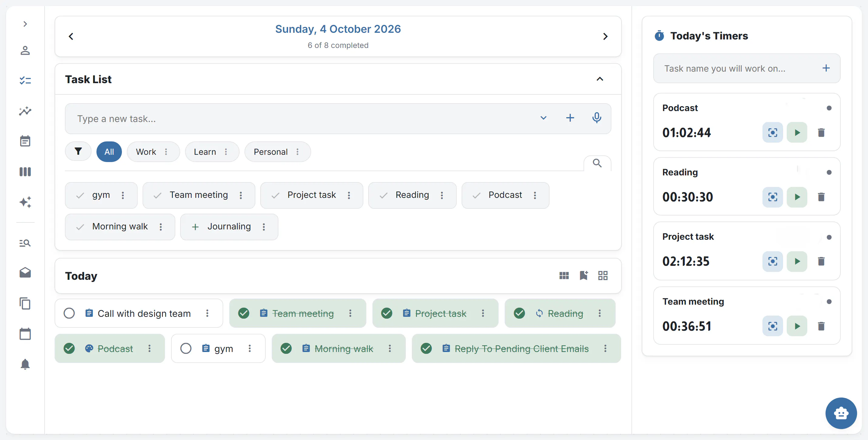Uncheck the completed Podcast task in Today
Screen dimensions: 868x440
69,348
